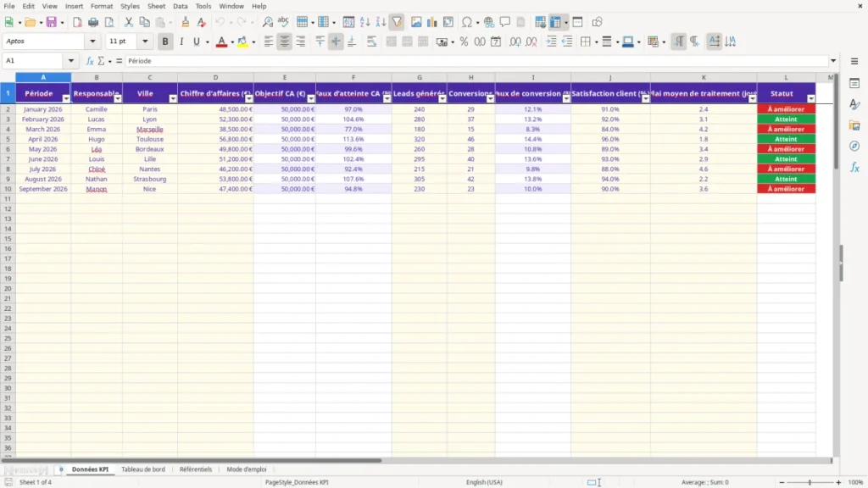The width and height of the screenshot is (868, 488).
Task: Open the Name Box dropdown arrow
Action: point(71,61)
